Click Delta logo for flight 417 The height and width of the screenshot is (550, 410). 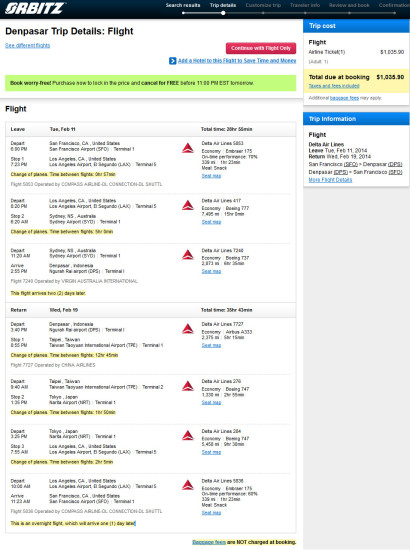[188, 205]
